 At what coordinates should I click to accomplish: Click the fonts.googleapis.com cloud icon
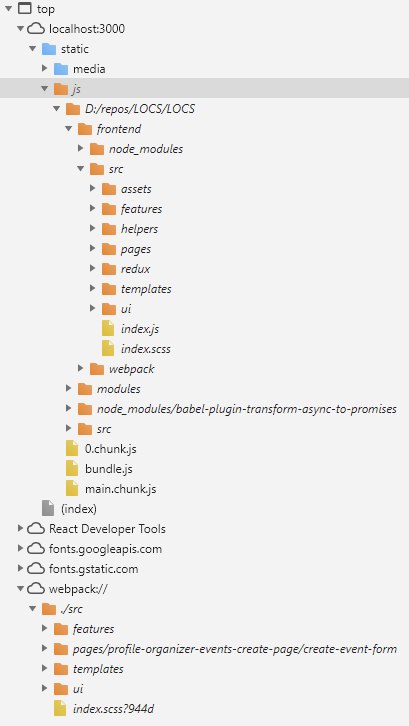point(36,549)
